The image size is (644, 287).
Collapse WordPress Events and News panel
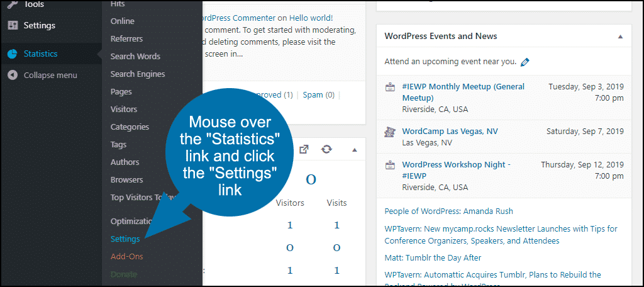click(621, 37)
